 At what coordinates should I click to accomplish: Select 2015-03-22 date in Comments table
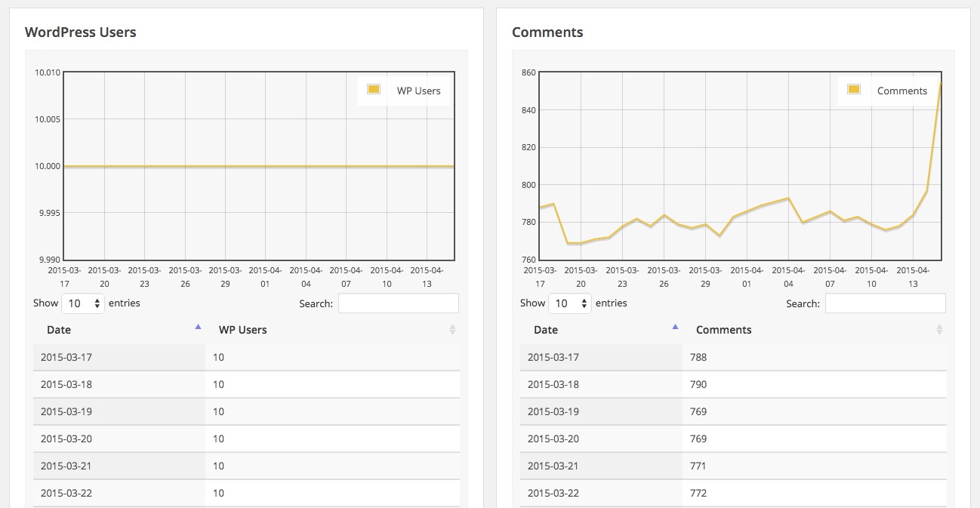pyautogui.click(x=553, y=493)
